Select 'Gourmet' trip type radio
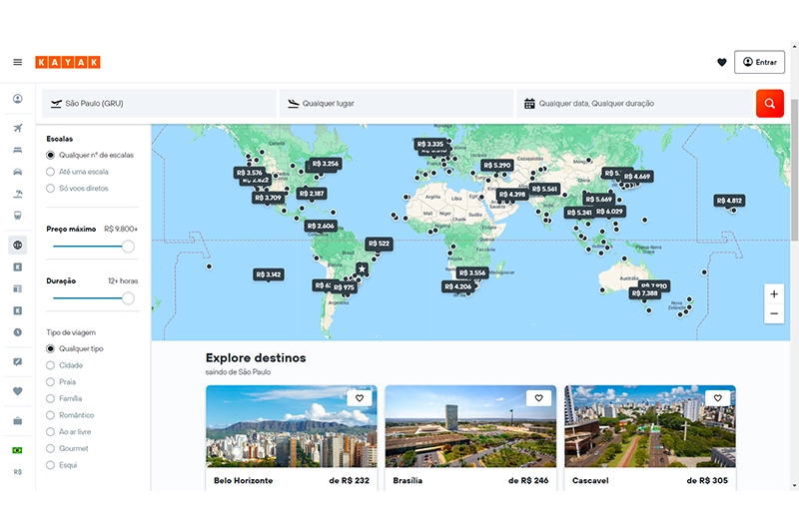 [x=51, y=448]
